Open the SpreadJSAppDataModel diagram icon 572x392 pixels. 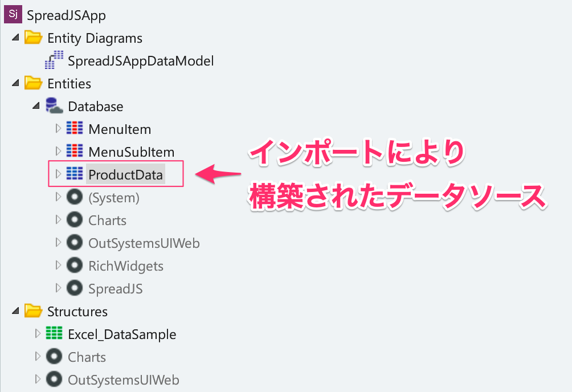point(54,60)
